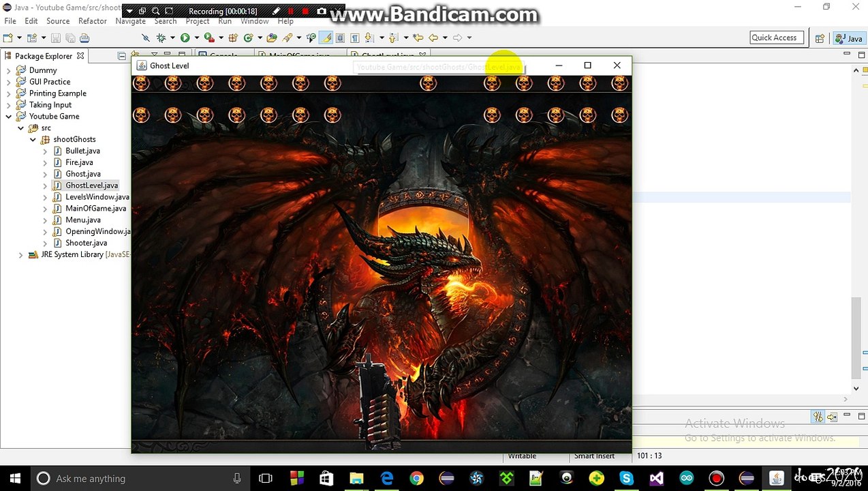
Task: Click the Print icon in Eclipse toolbar
Action: click(x=84, y=38)
